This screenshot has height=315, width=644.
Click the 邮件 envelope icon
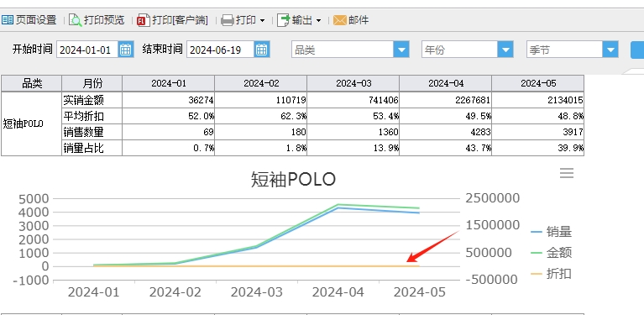(340, 19)
